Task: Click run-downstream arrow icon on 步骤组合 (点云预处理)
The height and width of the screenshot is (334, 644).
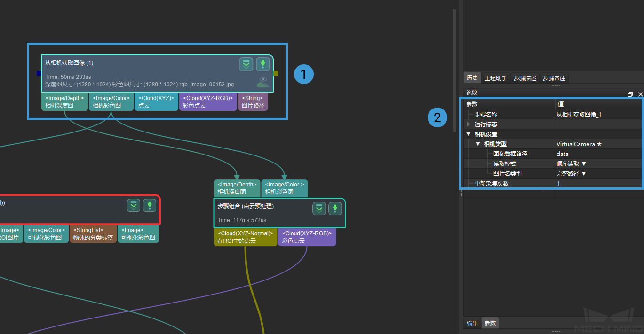Action: coord(319,209)
